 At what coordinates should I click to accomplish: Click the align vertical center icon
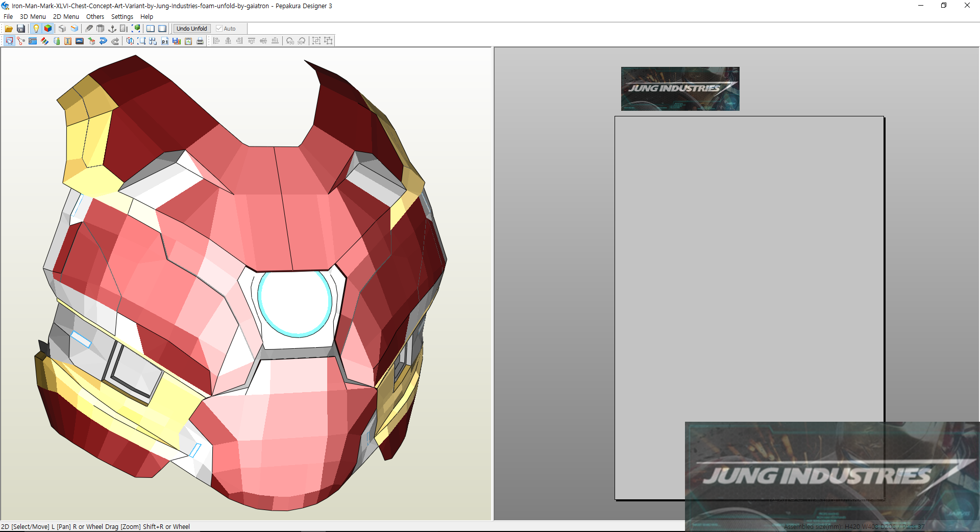pyautogui.click(x=263, y=41)
